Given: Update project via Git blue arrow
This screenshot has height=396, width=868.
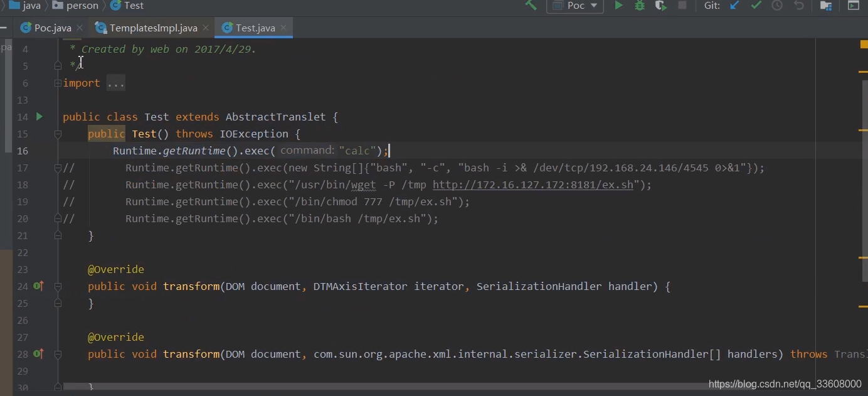Looking at the screenshot, I should click(x=735, y=6).
